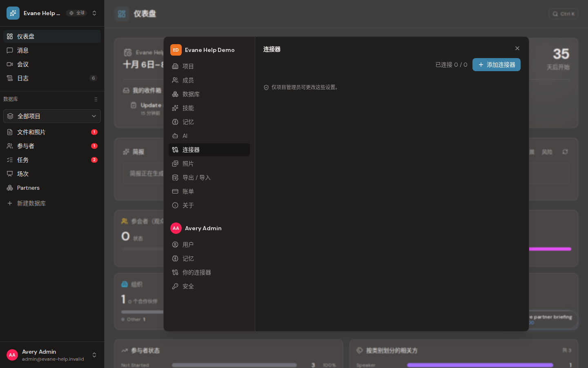Click the 全球 region badge
This screenshot has height=368, width=588.
click(x=76, y=13)
